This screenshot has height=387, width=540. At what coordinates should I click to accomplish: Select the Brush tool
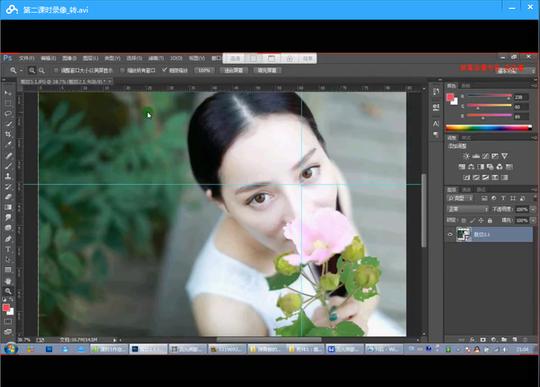point(8,166)
